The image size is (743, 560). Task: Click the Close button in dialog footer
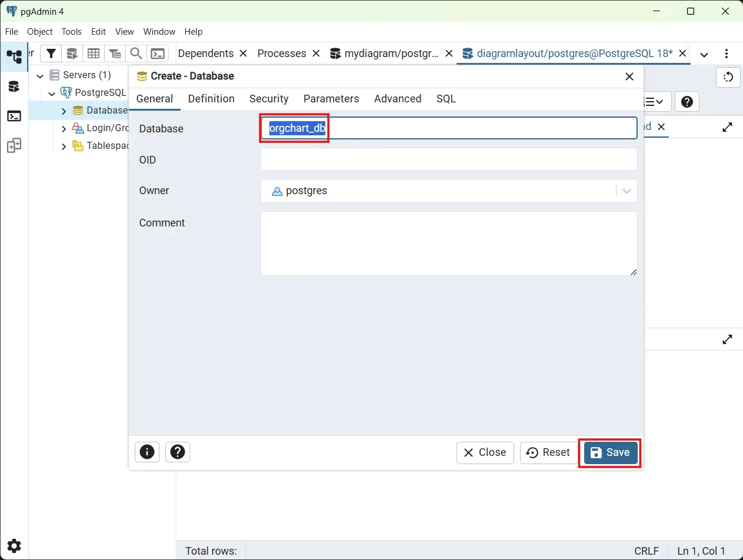tap(485, 452)
